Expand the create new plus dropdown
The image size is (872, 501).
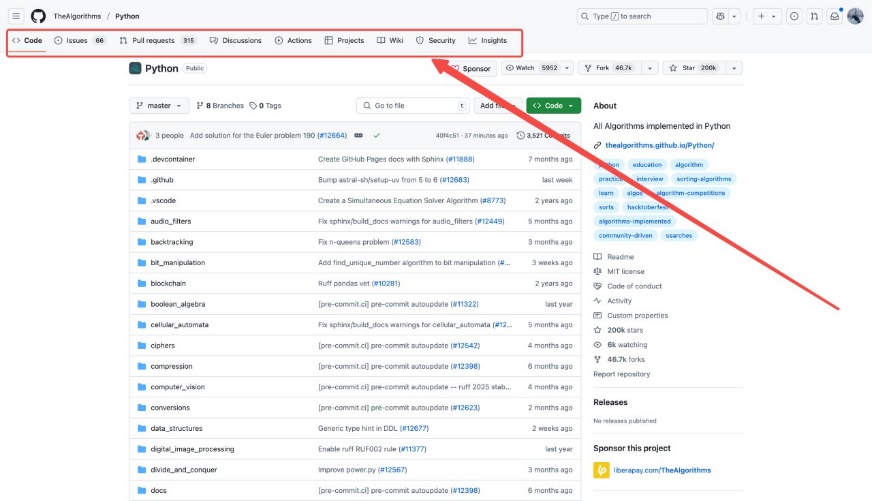768,16
